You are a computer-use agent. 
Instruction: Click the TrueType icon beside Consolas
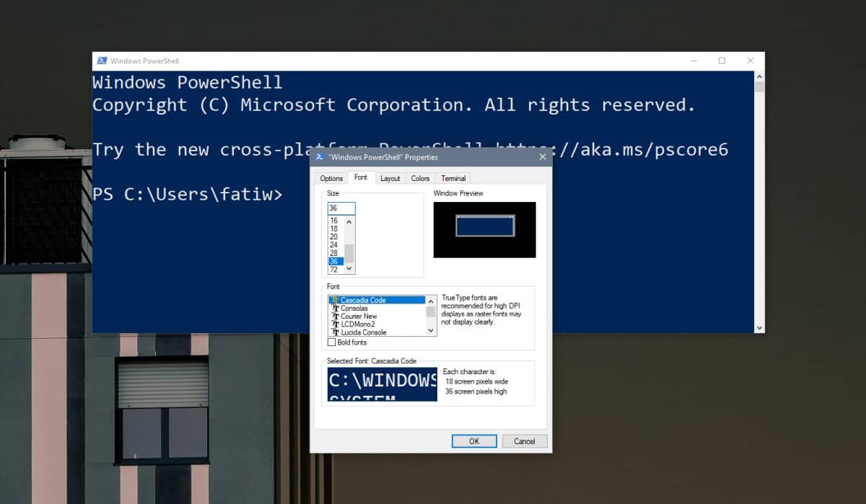(x=335, y=308)
